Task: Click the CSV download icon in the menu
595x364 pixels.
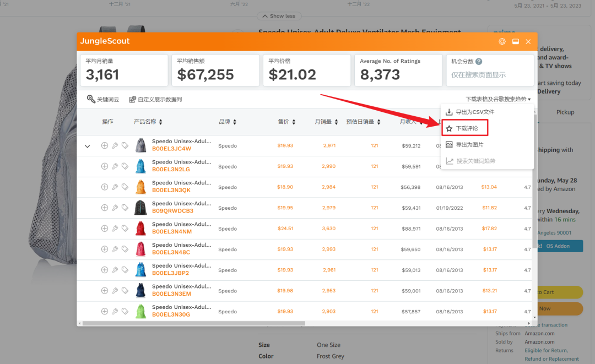Action: 449,112
